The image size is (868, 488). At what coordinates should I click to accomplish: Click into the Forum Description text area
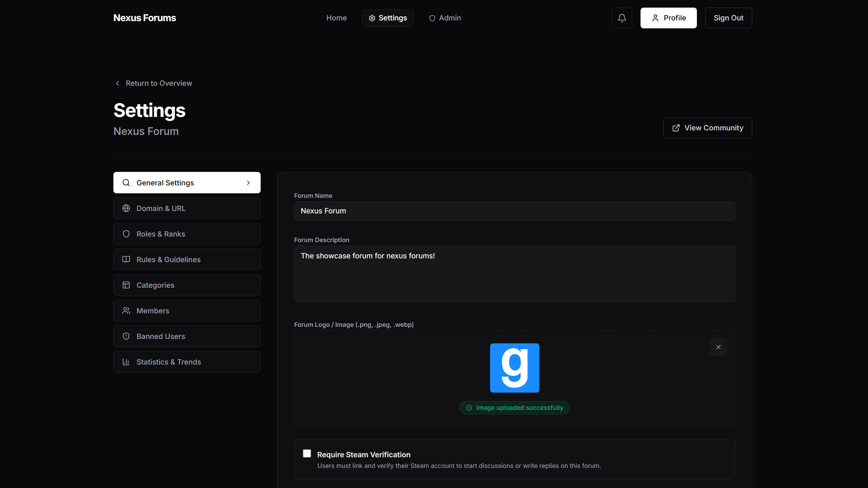coord(514,274)
